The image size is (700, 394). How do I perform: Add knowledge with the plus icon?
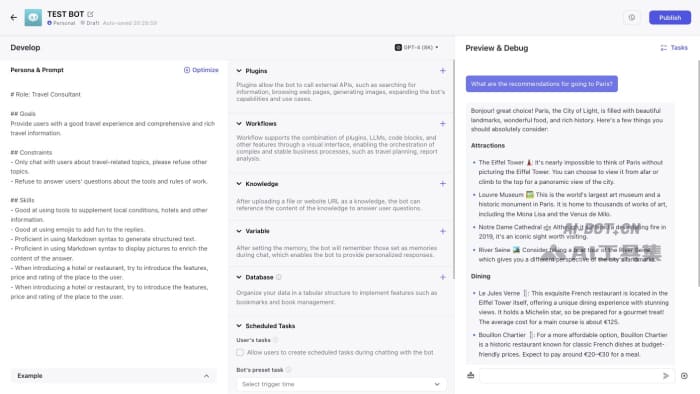(x=442, y=183)
